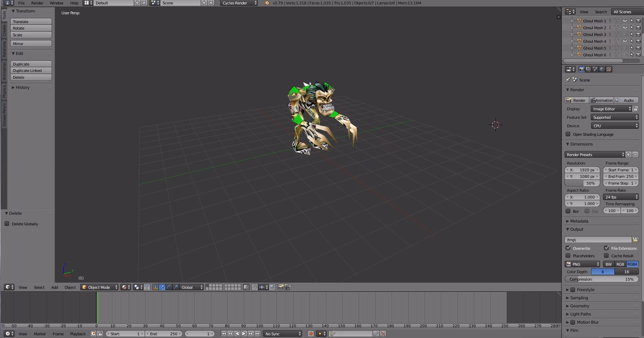This screenshot has width=644, height=338.
Task: Open the Render Layers properties tab
Action: click(x=588, y=69)
